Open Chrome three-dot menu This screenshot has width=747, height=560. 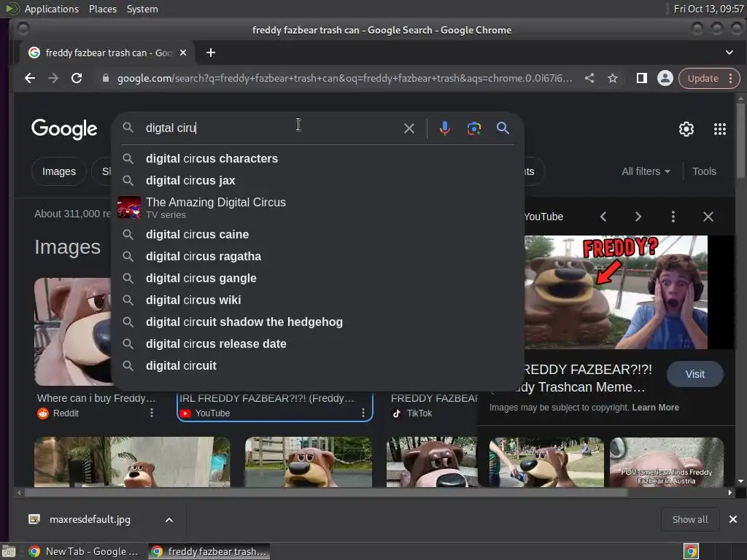[x=731, y=79]
